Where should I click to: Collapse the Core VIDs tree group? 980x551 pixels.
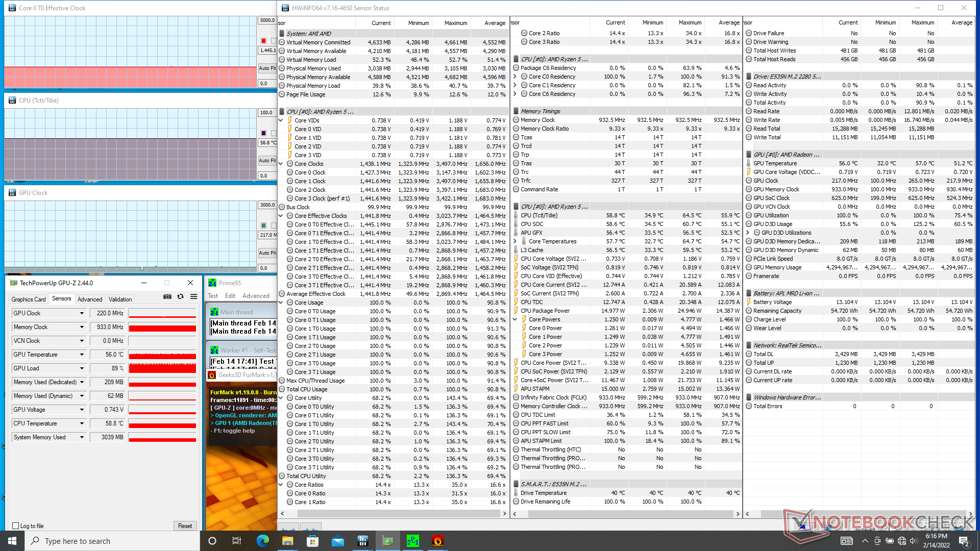pos(281,120)
